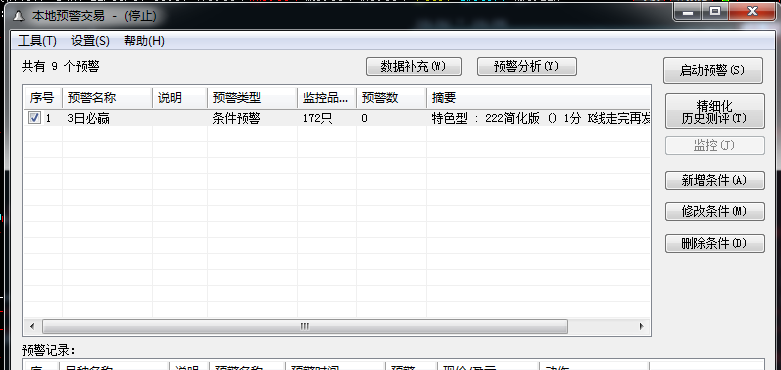Viewport: 781px width, 370px height.
Task: Open the 帮助(H) menu
Action: point(144,41)
